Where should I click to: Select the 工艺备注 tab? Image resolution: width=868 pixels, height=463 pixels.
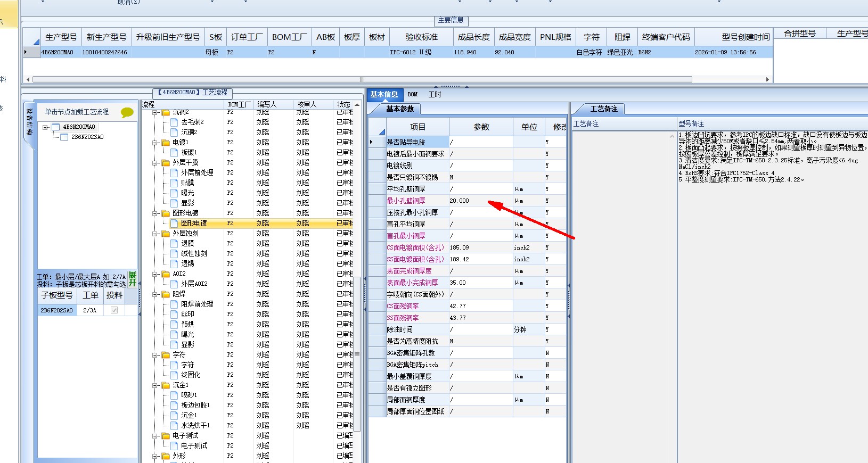click(604, 109)
